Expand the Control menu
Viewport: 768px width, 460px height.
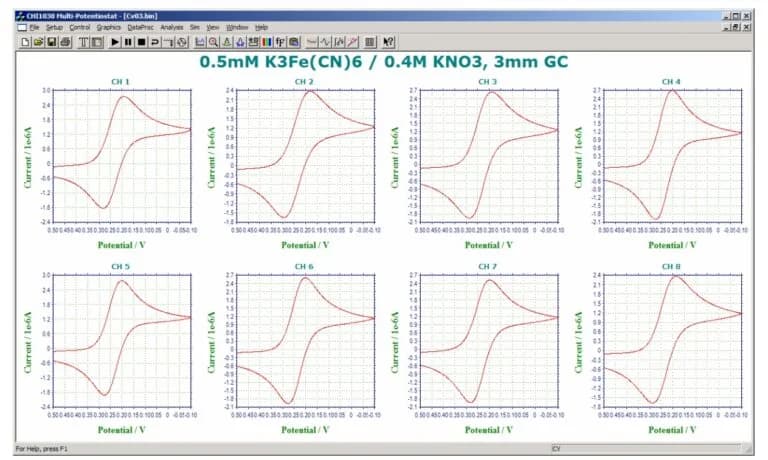(79, 27)
